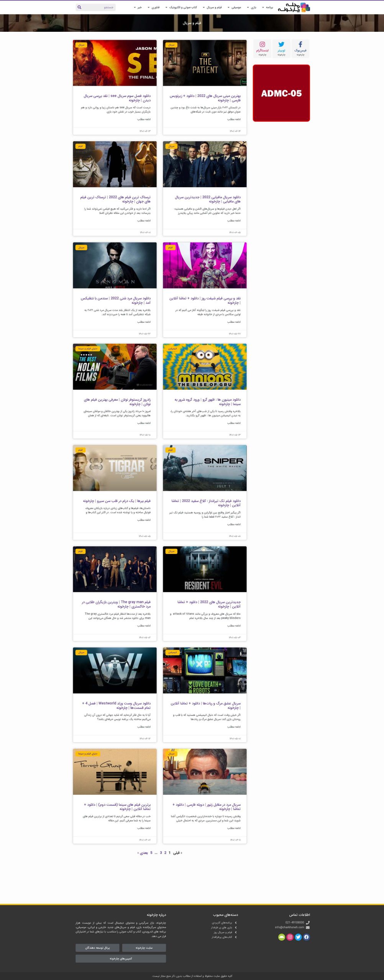Go to pagination page 5
Image resolution: width=384 pixels, height=980 pixels.
(151, 853)
